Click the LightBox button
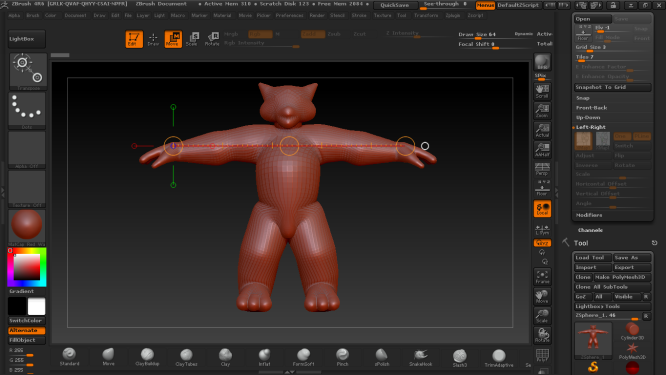The height and width of the screenshot is (375, 666). (27, 39)
